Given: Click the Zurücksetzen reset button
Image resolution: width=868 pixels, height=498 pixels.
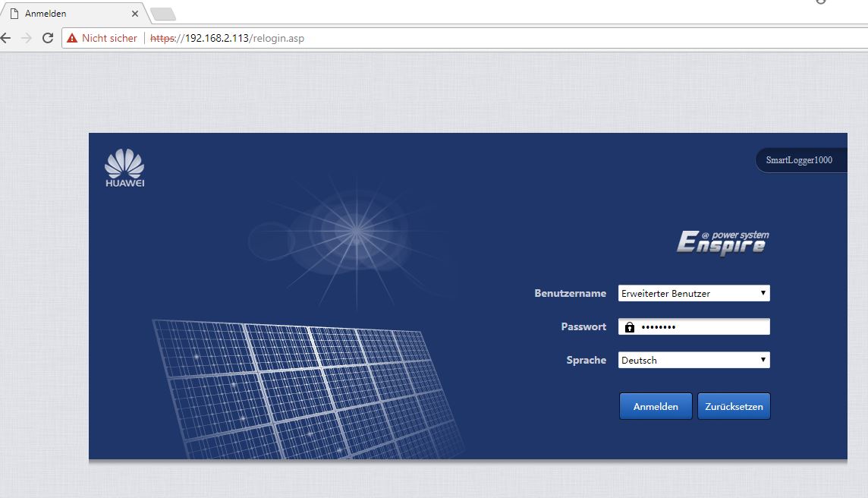Looking at the screenshot, I should (734, 406).
